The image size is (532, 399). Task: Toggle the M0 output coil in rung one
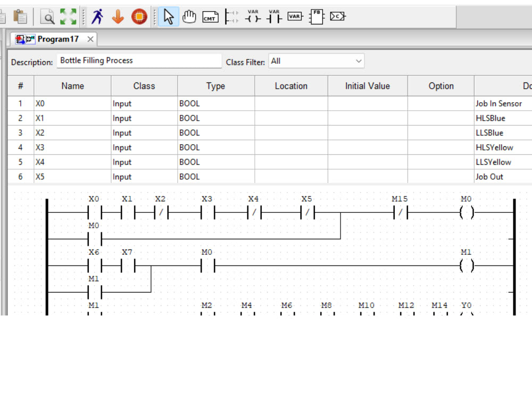tap(466, 212)
